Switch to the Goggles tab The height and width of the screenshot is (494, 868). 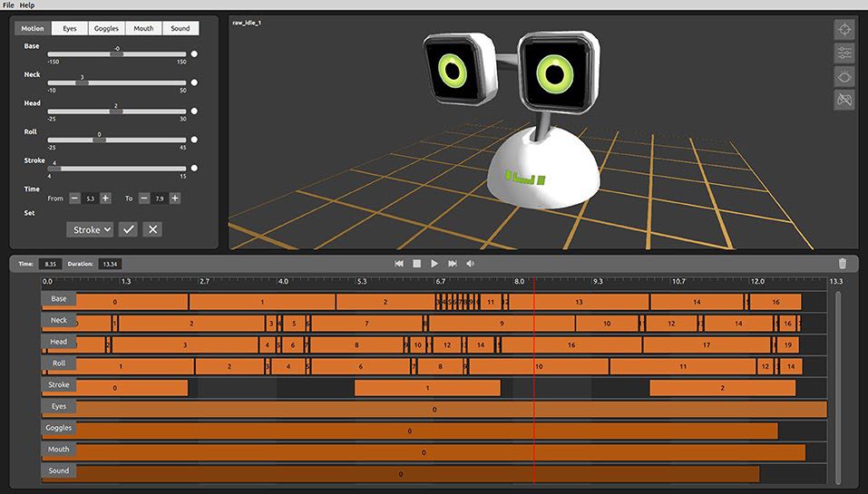click(106, 28)
